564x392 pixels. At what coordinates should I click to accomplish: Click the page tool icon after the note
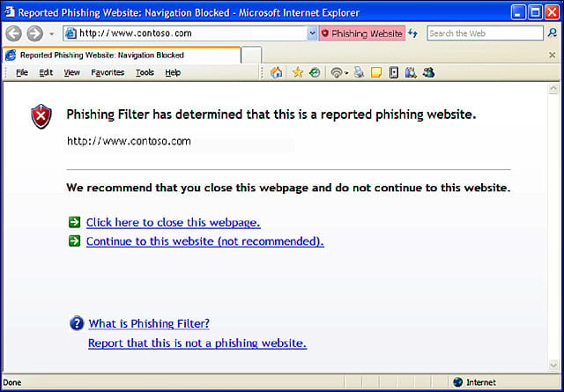[394, 73]
